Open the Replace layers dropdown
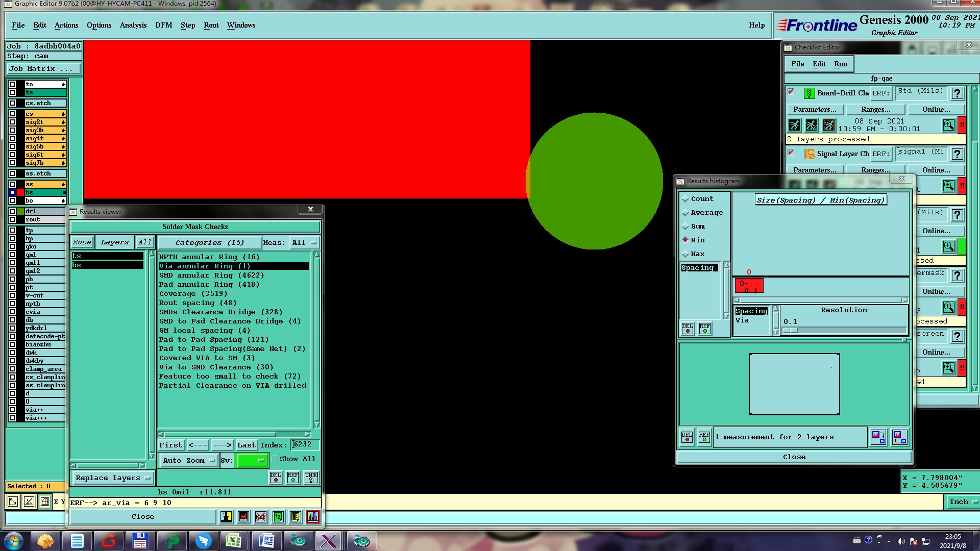980x551 pixels. click(112, 478)
